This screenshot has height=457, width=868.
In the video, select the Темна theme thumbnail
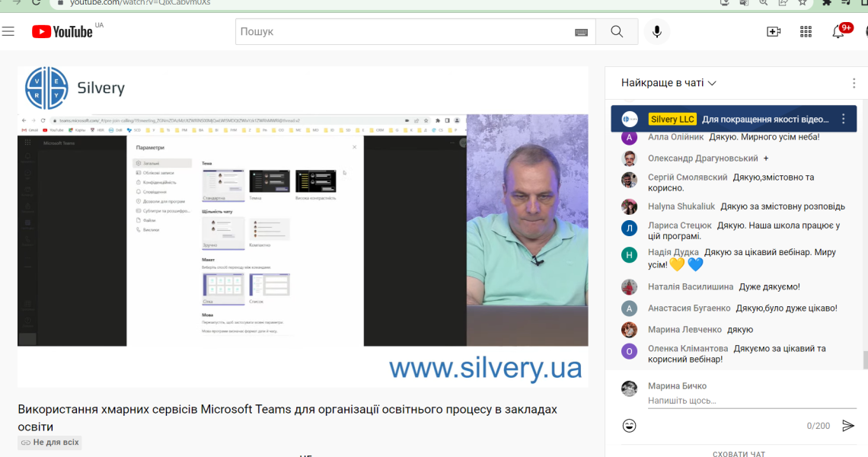coord(270,182)
